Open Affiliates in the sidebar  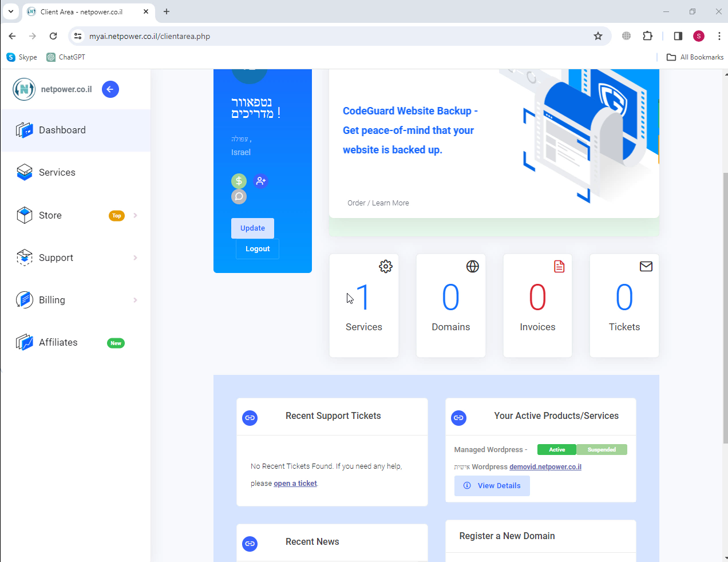(58, 343)
